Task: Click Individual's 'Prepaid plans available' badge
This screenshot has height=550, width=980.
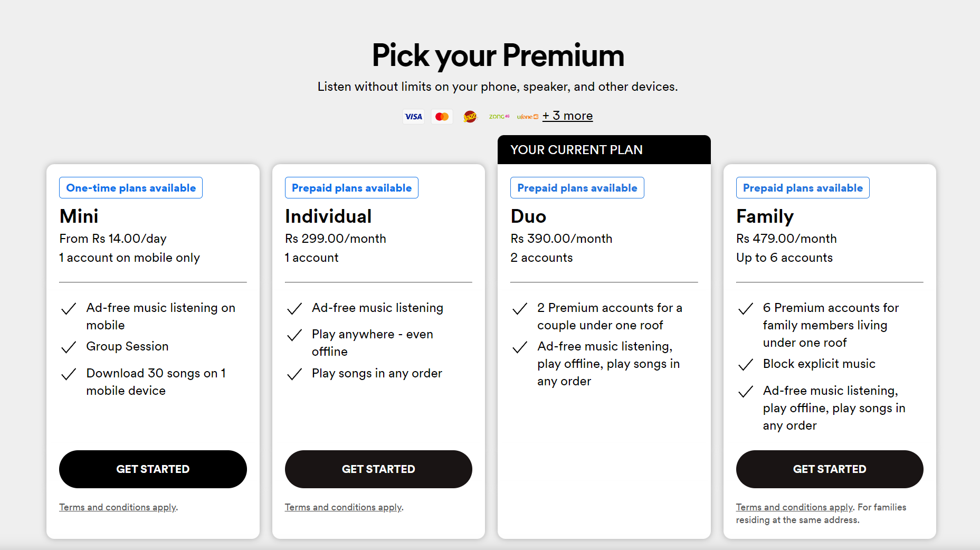Action: point(351,188)
